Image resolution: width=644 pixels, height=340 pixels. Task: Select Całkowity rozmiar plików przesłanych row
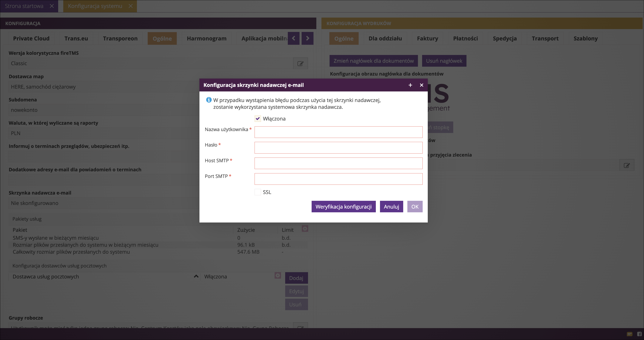[158, 252]
